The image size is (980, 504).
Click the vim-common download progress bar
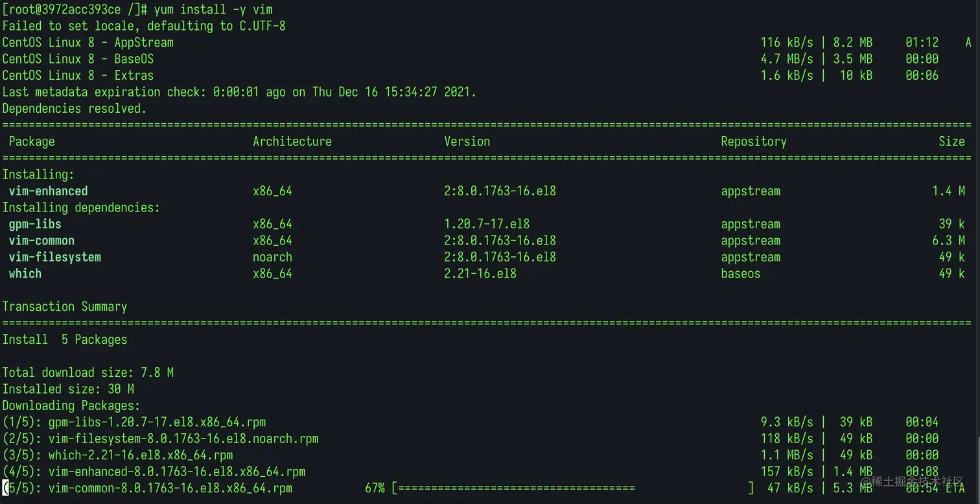pos(572,488)
